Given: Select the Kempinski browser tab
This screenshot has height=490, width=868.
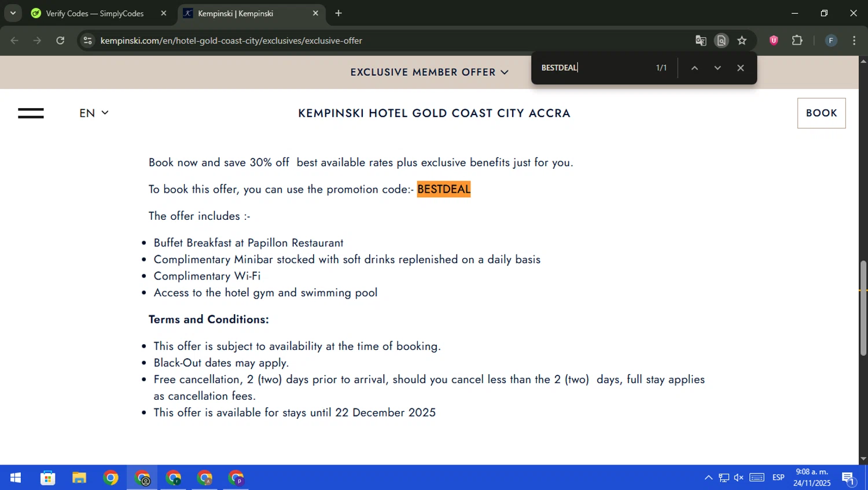Looking at the screenshot, I should pyautogui.click(x=251, y=13).
